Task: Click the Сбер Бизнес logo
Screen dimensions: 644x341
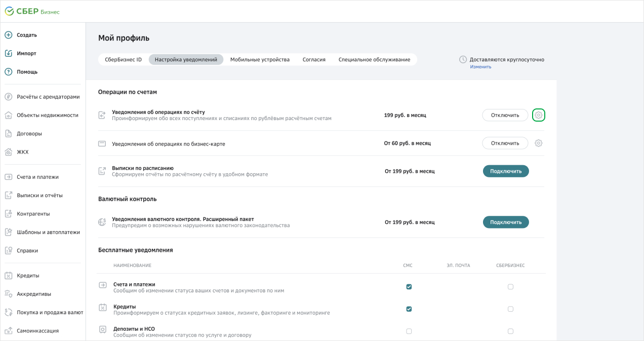Action: (x=32, y=11)
